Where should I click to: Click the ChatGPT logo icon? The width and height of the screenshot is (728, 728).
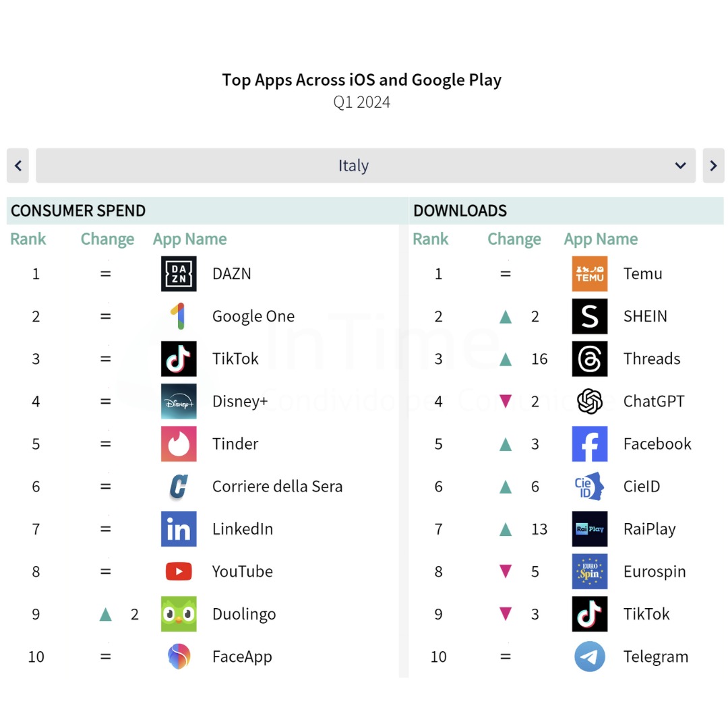coord(590,401)
